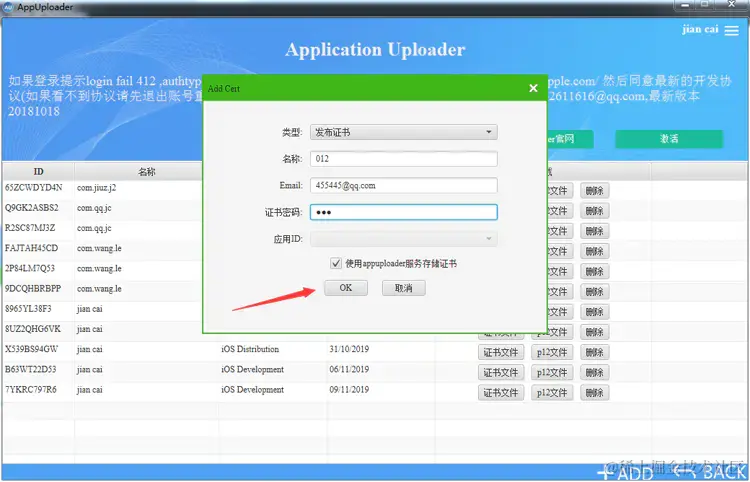The width and height of the screenshot is (750, 482).
Task: Open the 类型 certificate type dropdown
Action: click(x=404, y=132)
